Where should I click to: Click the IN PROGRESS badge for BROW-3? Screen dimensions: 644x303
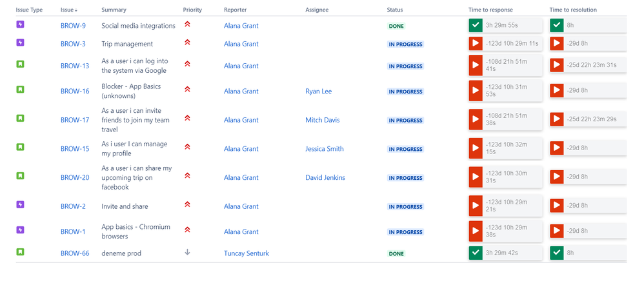[405, 44]
